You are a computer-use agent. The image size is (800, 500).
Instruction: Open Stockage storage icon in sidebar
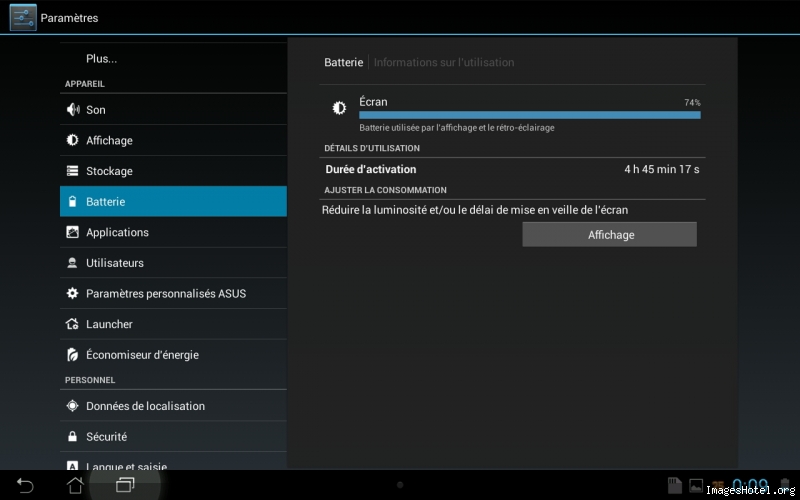(x=72, y=171)
